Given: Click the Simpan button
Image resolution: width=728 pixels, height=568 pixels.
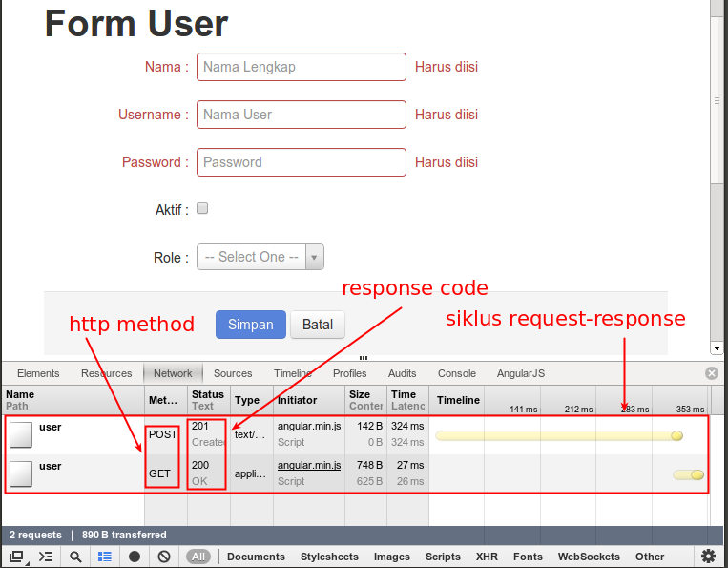Looking at the screenshot, I should point(250,325).
